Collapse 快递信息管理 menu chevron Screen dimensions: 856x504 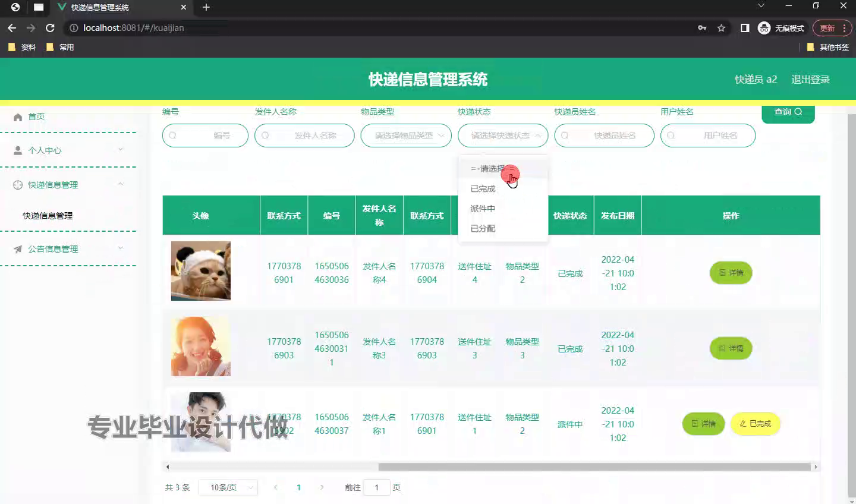(x=121, y=184)
